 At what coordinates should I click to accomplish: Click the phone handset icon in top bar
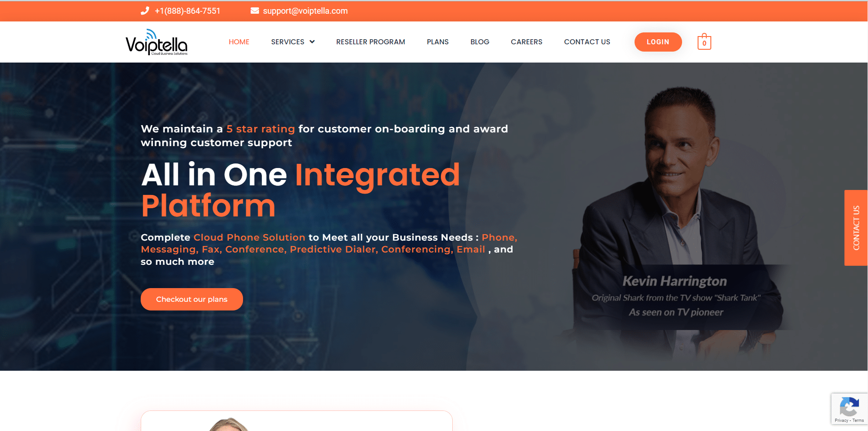(x=145, y=11)
